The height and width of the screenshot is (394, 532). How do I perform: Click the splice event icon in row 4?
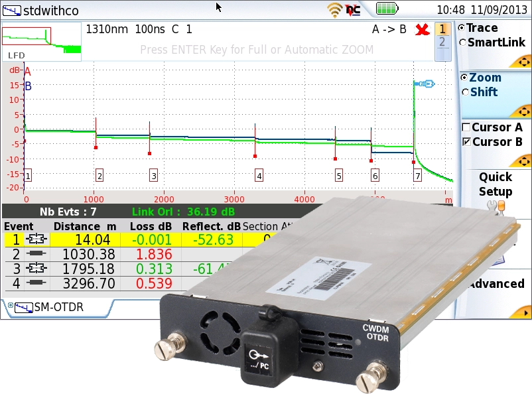[36, 283]
